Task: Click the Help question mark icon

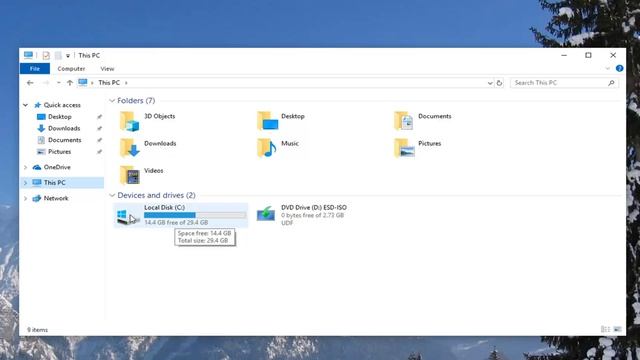Action: point(619,69)
